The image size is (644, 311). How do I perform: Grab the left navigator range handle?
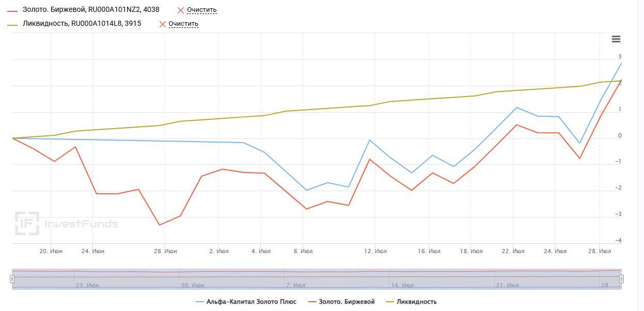(12, 279)
